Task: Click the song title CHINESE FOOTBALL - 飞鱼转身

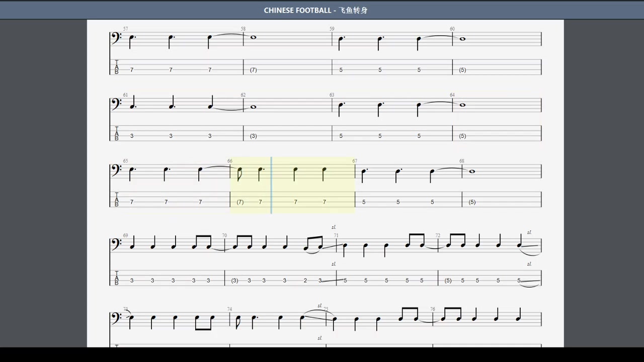Action: tap(315, 10)
